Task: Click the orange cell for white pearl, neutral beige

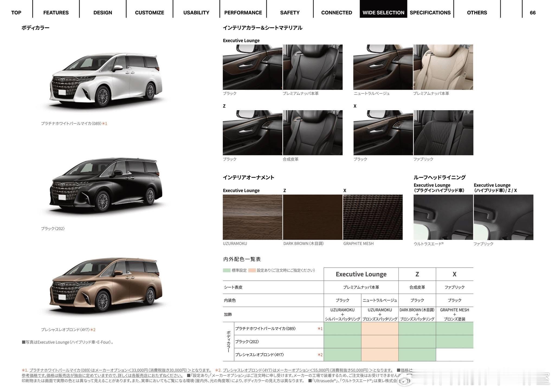Action: (x=380, y=329)
